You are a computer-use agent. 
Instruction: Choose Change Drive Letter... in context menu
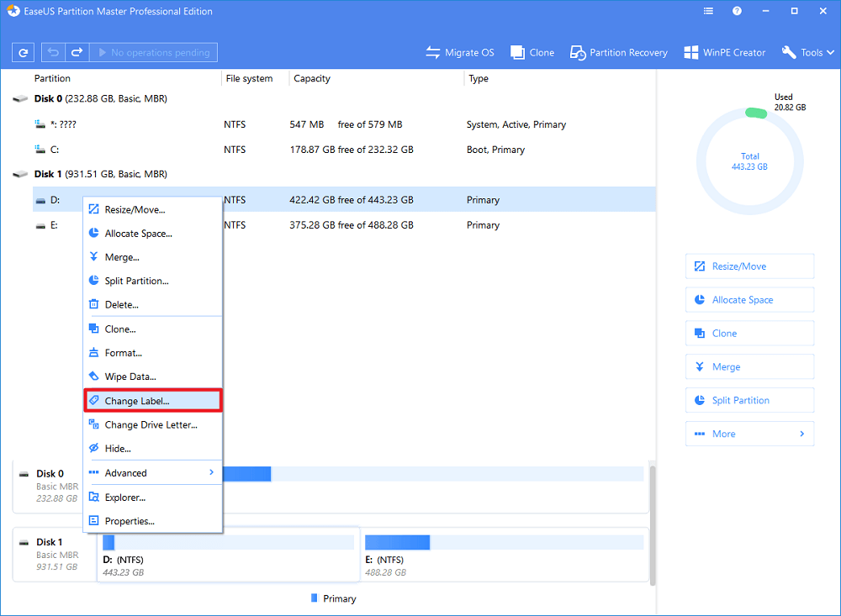[153, 424]
